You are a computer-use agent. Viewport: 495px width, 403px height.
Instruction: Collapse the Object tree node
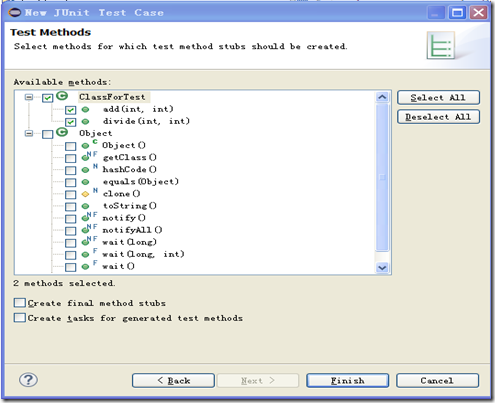tap(29, 133)
